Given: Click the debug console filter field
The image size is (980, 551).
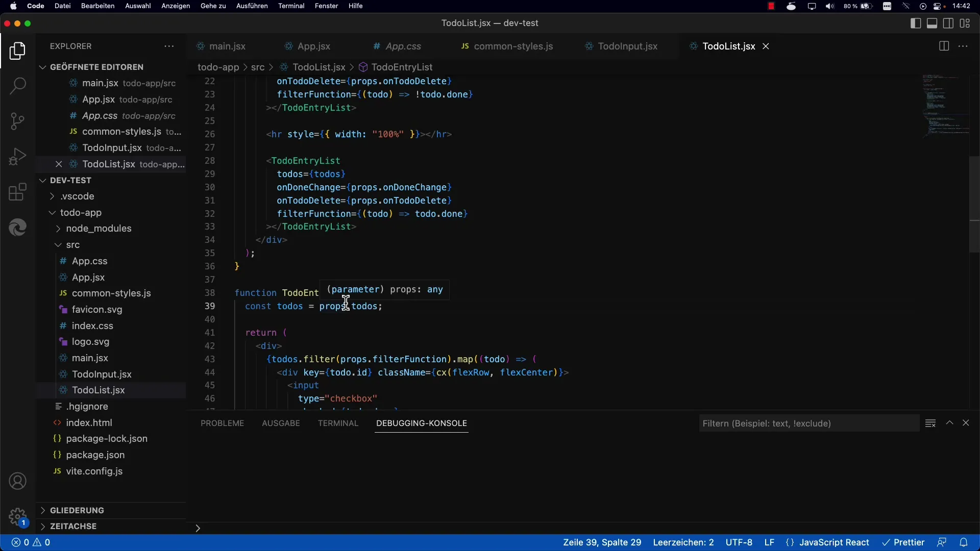Looking at the screenshot, I should [809, 423].
